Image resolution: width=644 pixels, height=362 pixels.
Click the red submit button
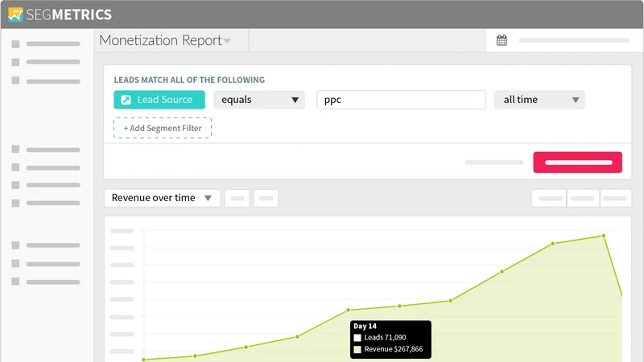[577, 162]
